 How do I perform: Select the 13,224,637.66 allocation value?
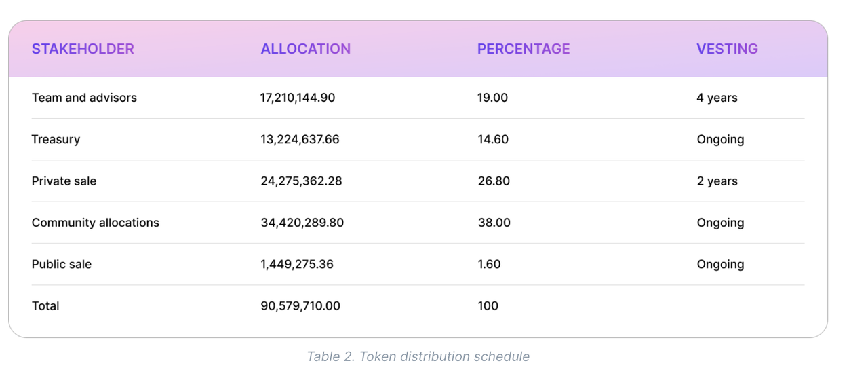[300, 139]
